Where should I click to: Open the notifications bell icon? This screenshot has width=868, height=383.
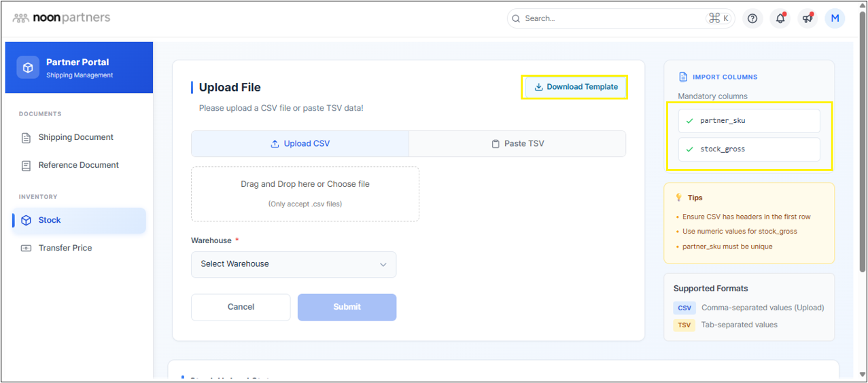780,19
